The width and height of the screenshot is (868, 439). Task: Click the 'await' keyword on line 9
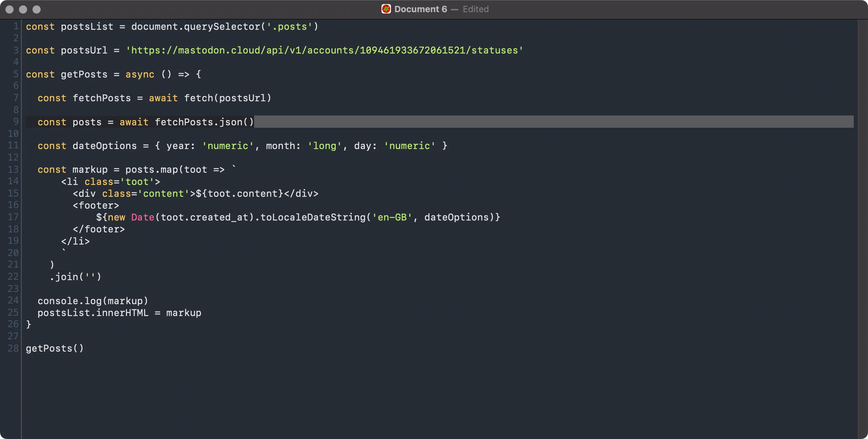coord(134,122)
